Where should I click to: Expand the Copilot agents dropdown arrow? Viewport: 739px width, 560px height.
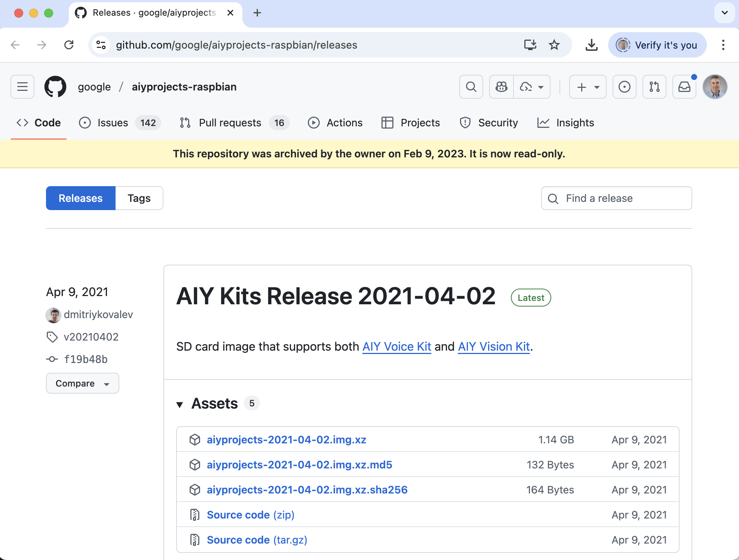(540, 87)
